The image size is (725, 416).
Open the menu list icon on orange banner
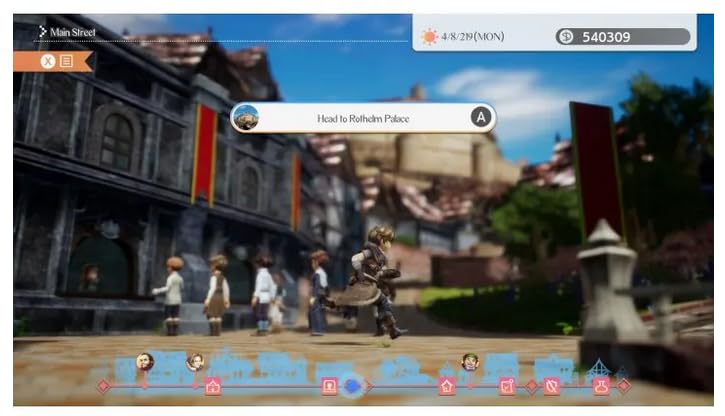click(67, 61)
